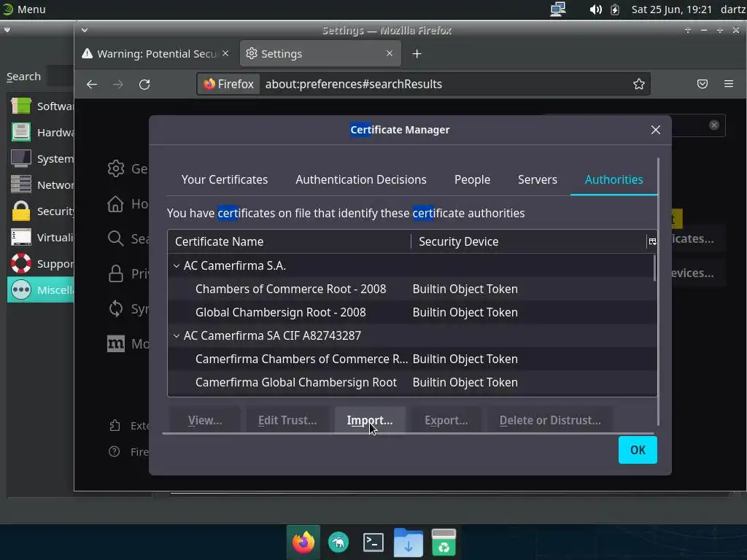The image size is (747, 560).
Task: Open a new Firefox tab
Action: coord(417,54)
